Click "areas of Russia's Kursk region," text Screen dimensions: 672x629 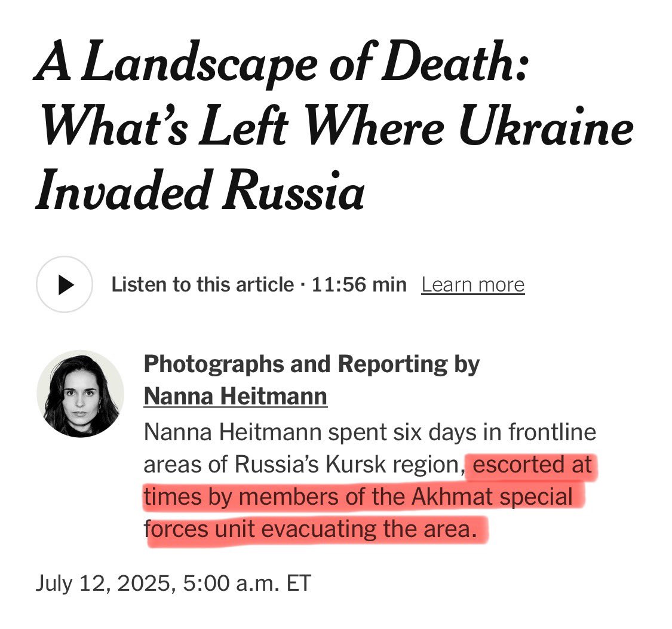[x=304, y=464]
